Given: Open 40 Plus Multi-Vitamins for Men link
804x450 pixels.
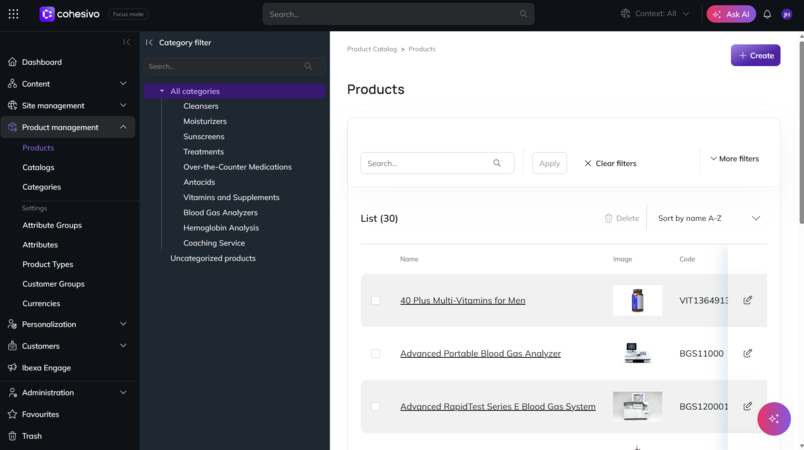Looking at the screenshot, I should [463, 300].
